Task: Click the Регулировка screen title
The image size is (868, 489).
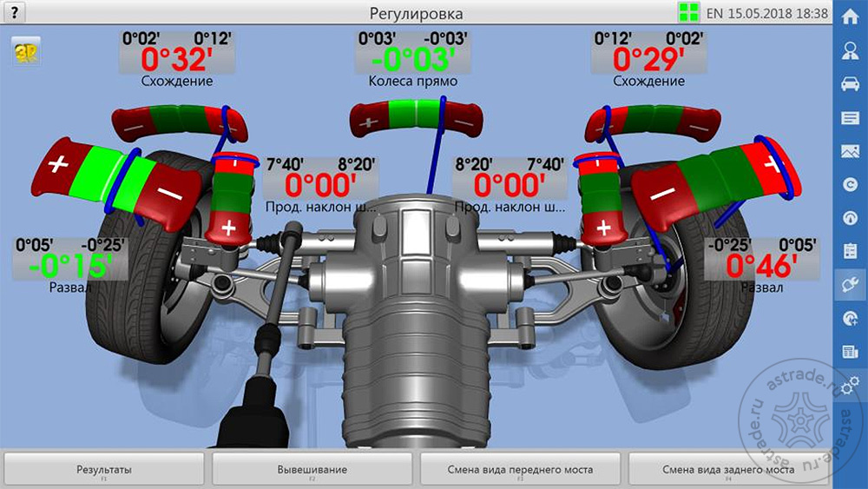Action: (x=417, y=13)
